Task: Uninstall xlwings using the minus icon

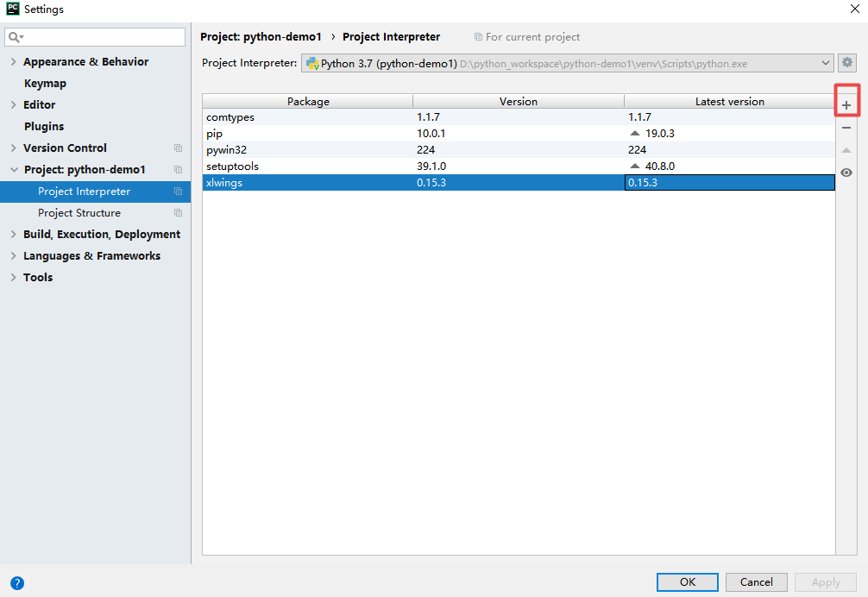Action: (846, 127)
